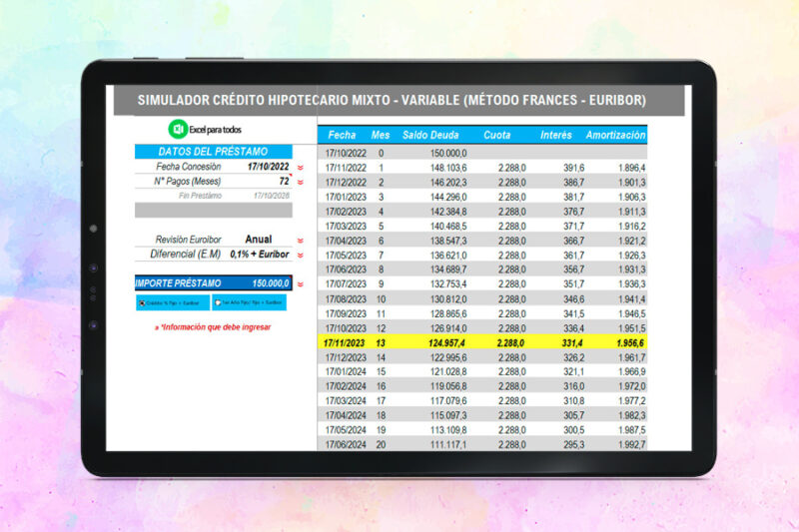The width and height of the screenshot is (799, 532).
Task: Select amortization cell 1.901,3
Action: pos(632,183)
